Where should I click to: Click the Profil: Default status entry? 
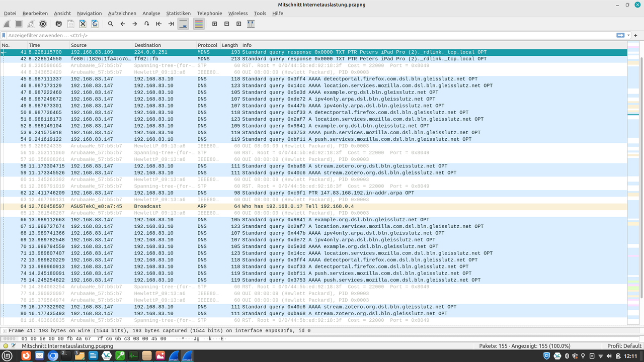click(624, 346)
